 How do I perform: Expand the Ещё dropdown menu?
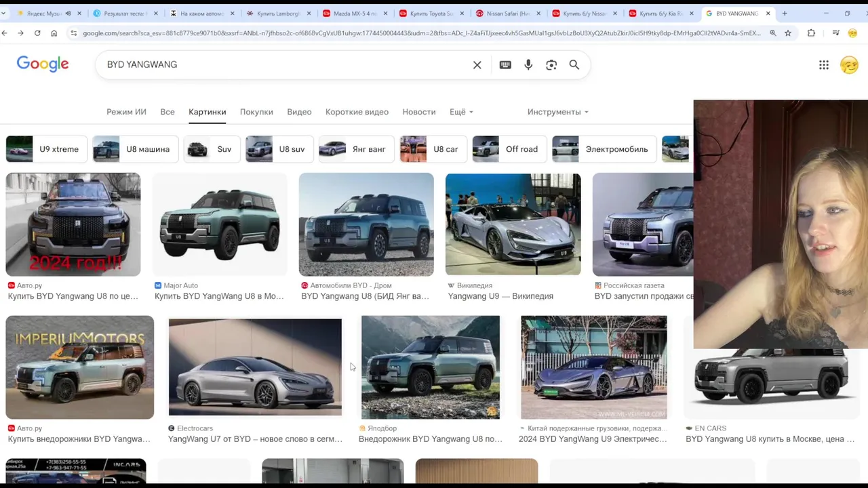(x=461, y=112)
